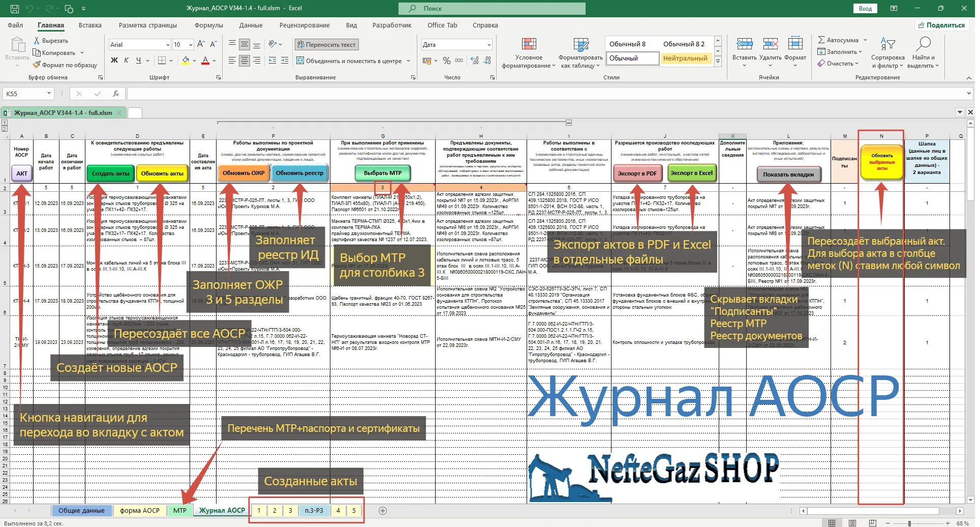
Task: Click the insert function fx icon
Action: point(116,94)
